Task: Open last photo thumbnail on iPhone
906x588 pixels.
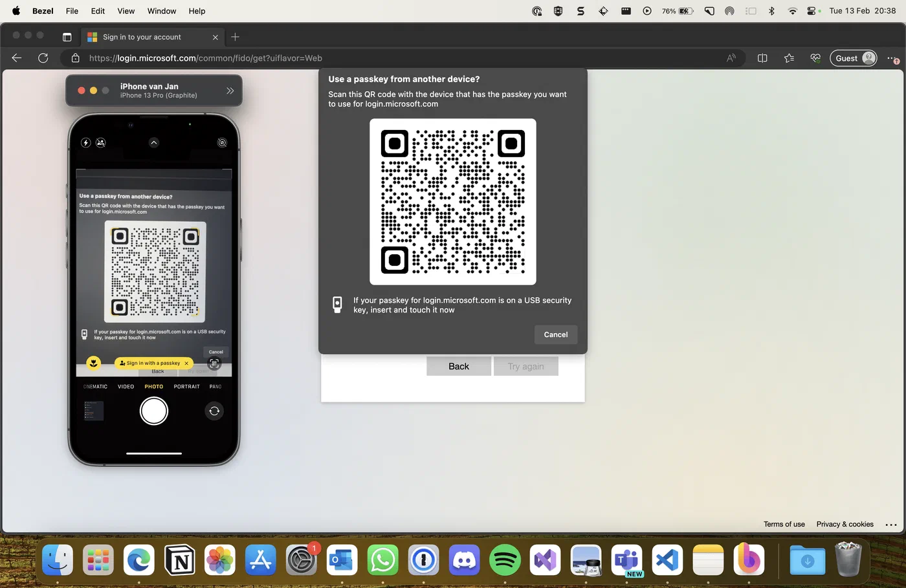Action: (x=94, y=411)
